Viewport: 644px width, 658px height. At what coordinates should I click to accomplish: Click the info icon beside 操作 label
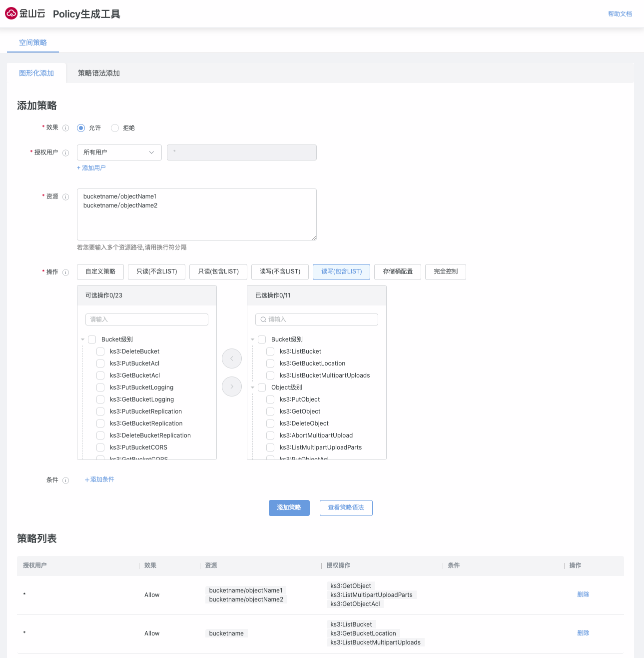[x=65, y=272]
